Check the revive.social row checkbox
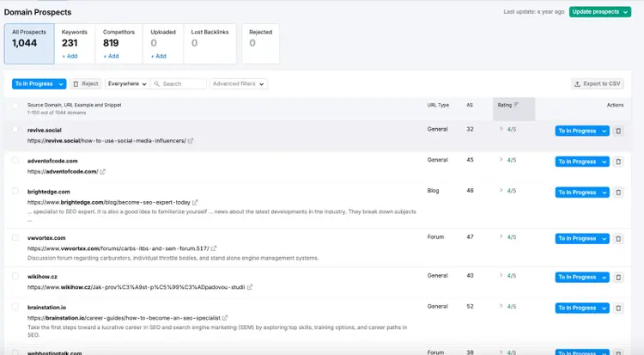Viewport: 644px width, 355px height. coord(15,130)
